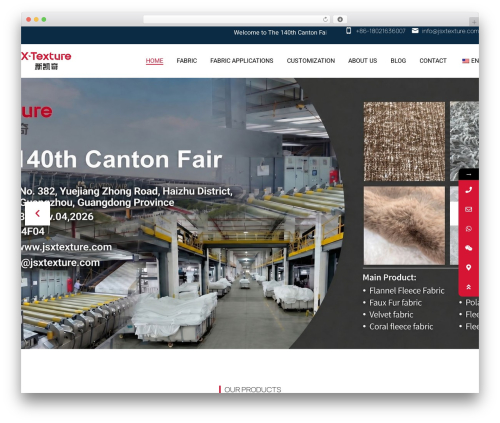This screenshot has width=500, height=423.
Task: Click the brown woven fabric thumbnail
Action: pyautogui.click(x=404, y=141)
